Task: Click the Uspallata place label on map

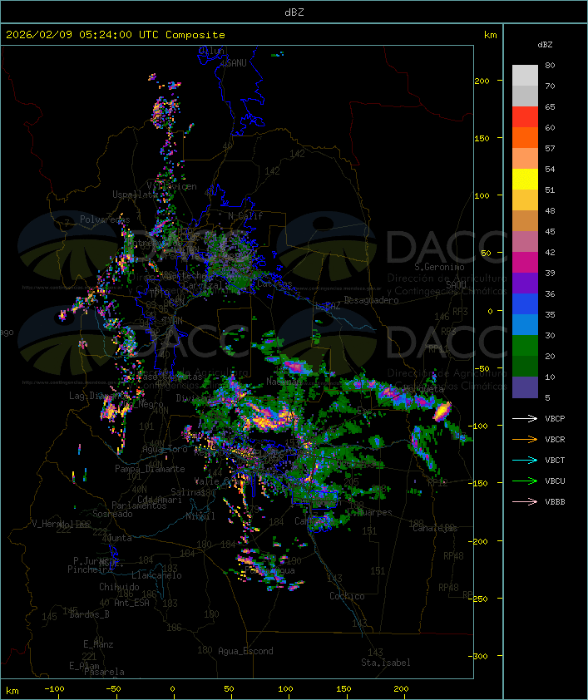Action: click(135, 195)
